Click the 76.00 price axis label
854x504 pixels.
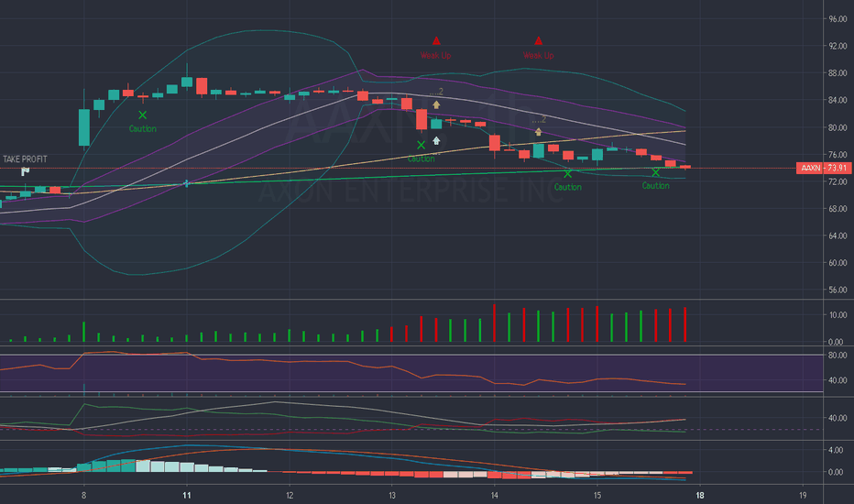point(838,155)
